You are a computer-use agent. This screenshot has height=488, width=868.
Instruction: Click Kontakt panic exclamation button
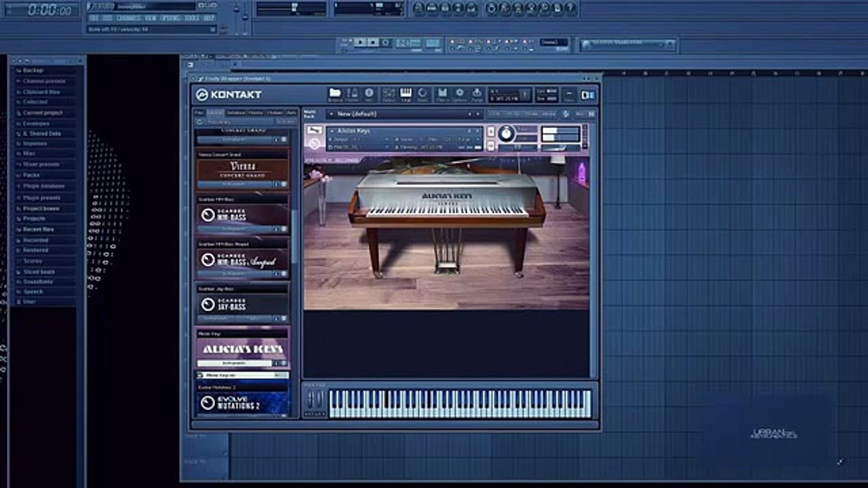pos(524,94)
